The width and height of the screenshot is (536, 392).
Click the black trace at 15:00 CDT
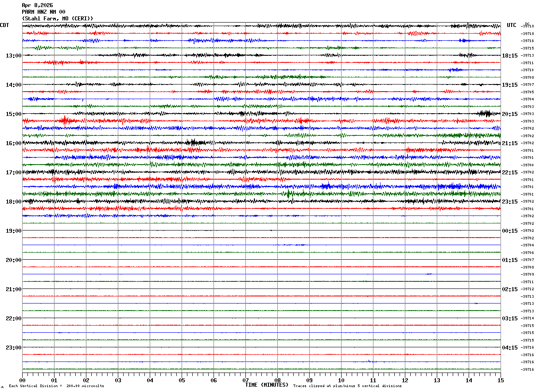pyautogui.click(x=261, y=114)
